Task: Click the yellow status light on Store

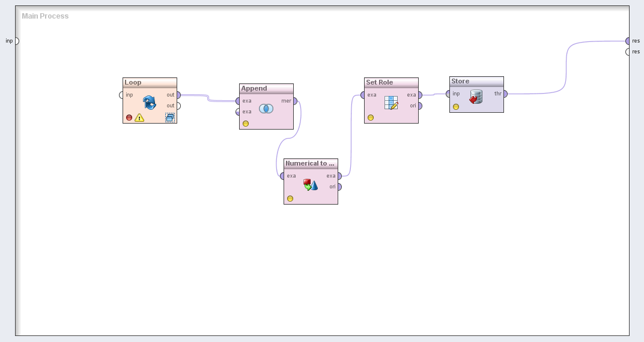Action: (456, 107)
